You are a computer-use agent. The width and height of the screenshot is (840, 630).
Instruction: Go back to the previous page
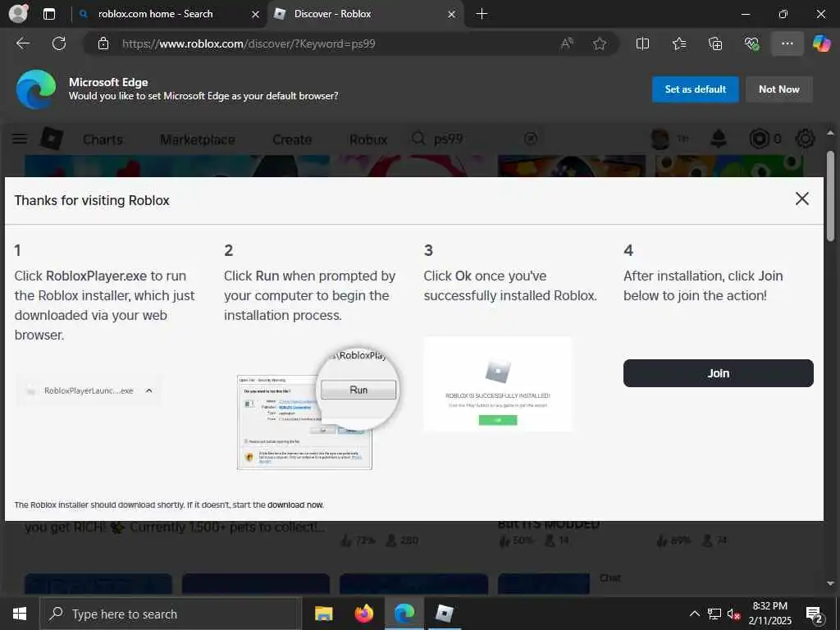click(22, 43)
